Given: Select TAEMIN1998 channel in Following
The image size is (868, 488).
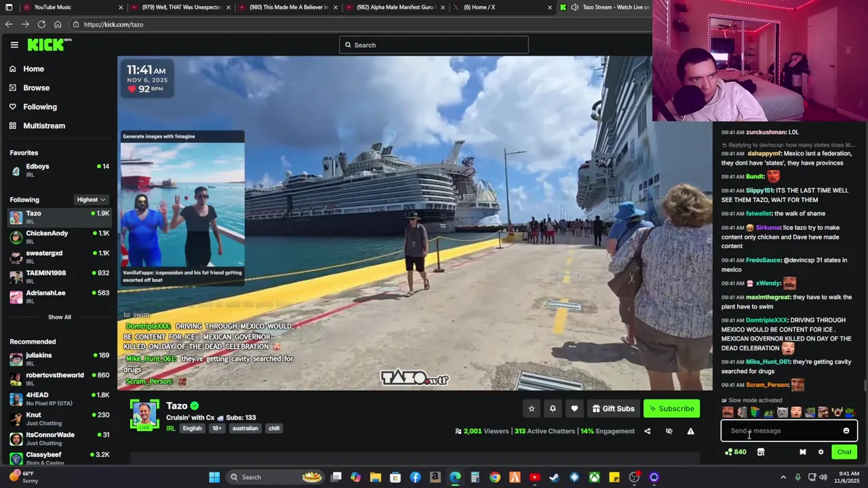Looking at the screenshot, I should coord(59,277).
